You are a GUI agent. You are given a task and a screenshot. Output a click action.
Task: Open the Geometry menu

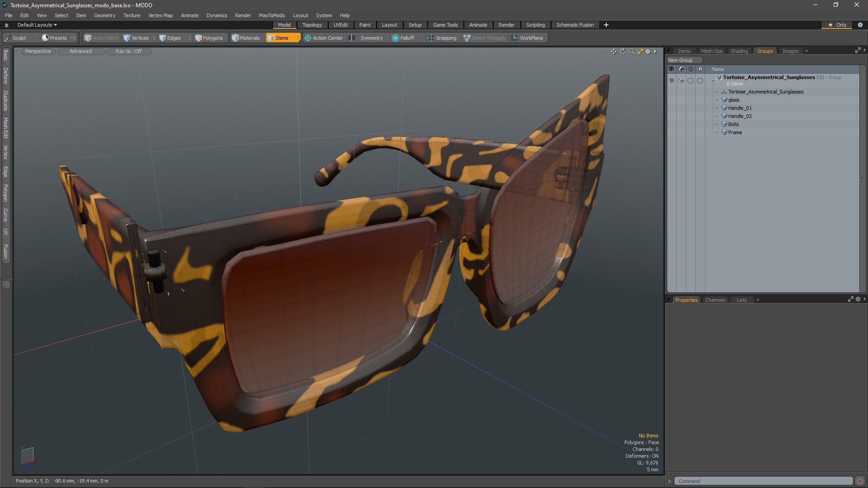(104, 15)
